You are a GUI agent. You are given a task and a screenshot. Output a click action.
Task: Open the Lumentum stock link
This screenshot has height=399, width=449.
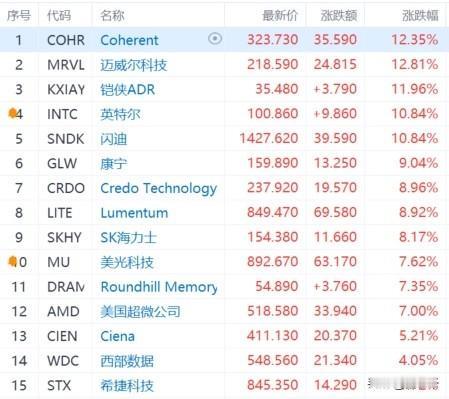click(x=134, y=213)
